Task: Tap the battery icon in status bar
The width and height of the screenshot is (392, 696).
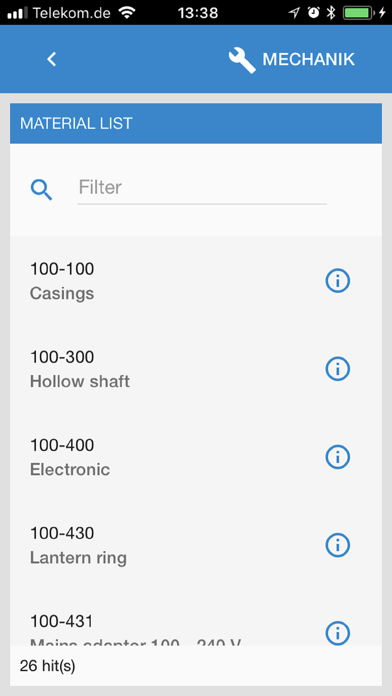Action: [358, 13]
